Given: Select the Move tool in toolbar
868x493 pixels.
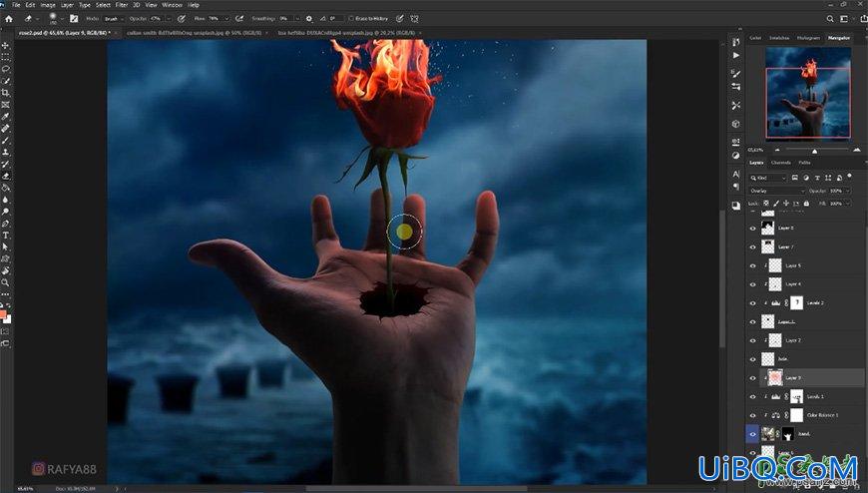Looking at the screenshot, I should coord(6,46).
